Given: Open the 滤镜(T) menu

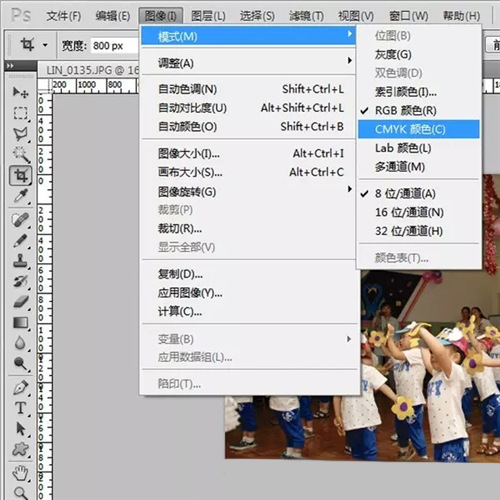Looking at the screenshot, I should tap(306, 16).
